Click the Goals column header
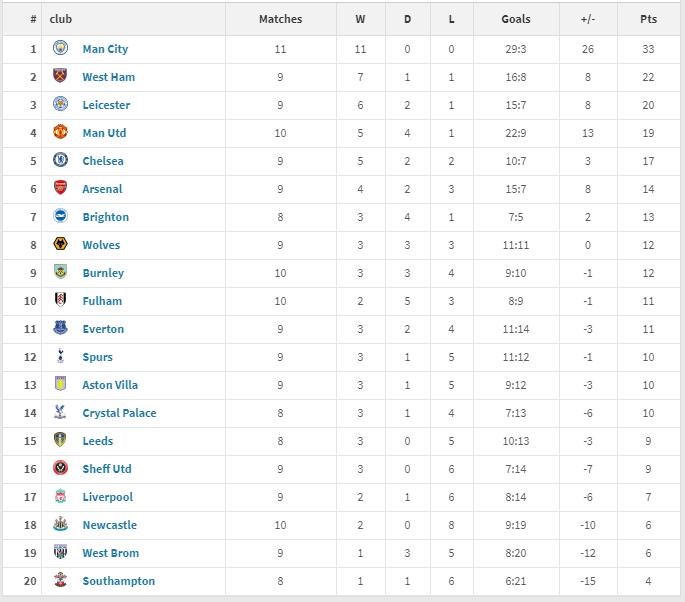Image resolution: width=685 pixels, height=602 pixels. pyautogui.click(x=516, y=19)
